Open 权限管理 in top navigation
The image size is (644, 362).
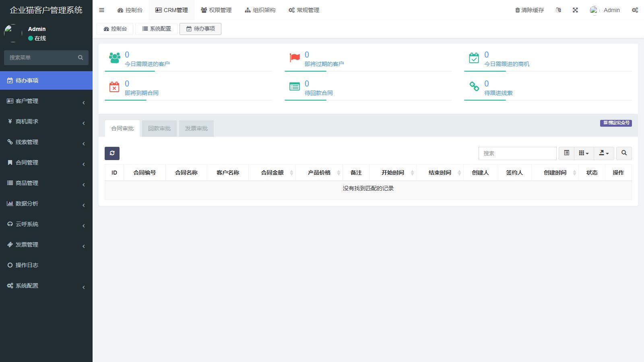(216, 10)
